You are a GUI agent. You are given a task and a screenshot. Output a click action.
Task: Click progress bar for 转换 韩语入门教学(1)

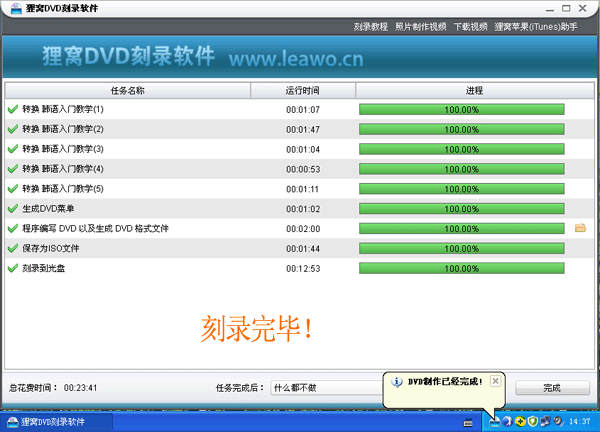point(461,109)
